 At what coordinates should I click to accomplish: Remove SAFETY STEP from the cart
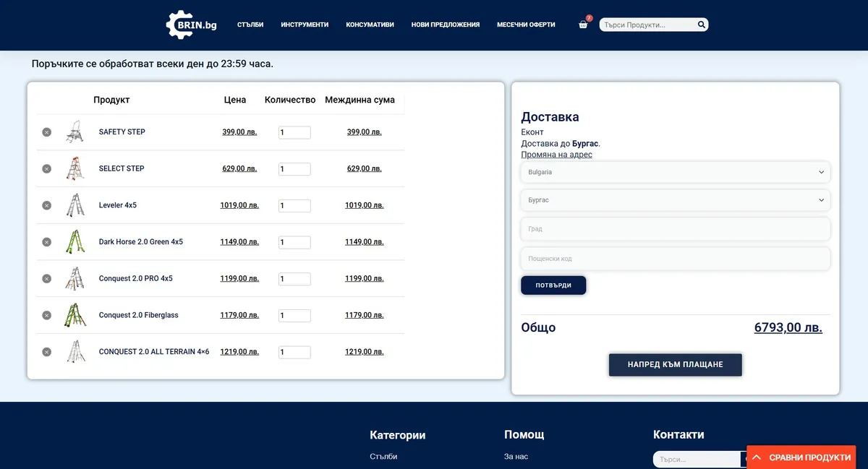(46, 132)
